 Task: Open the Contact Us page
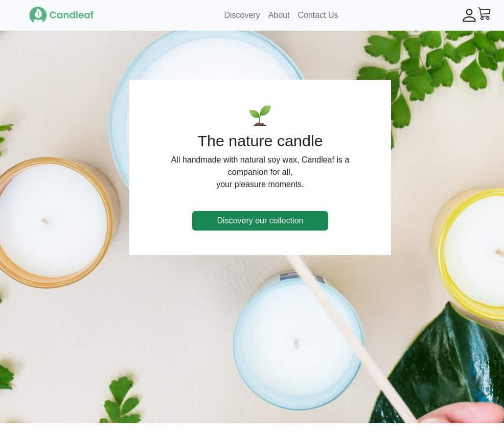[317, 15]
